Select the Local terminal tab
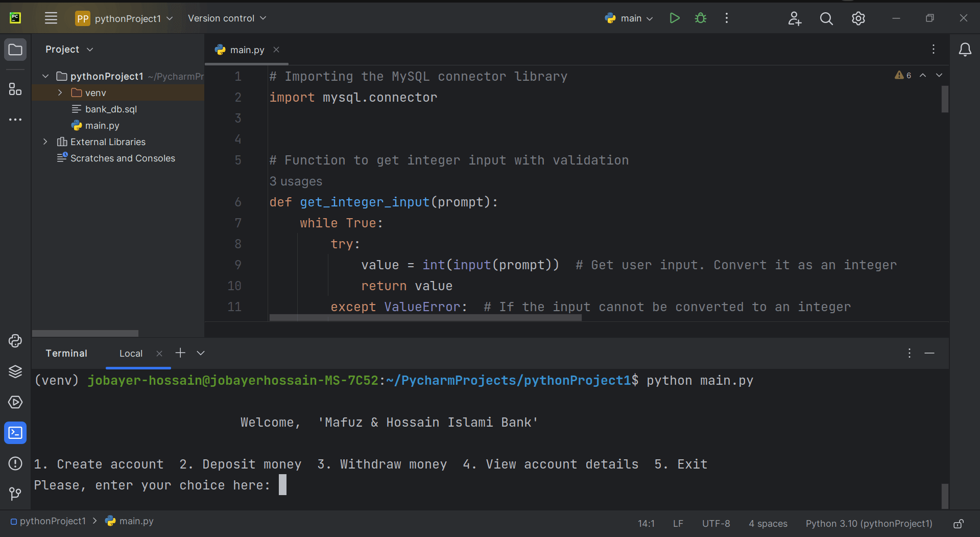The height and width of the screenshot is (537, 980). tap(131, 353)
